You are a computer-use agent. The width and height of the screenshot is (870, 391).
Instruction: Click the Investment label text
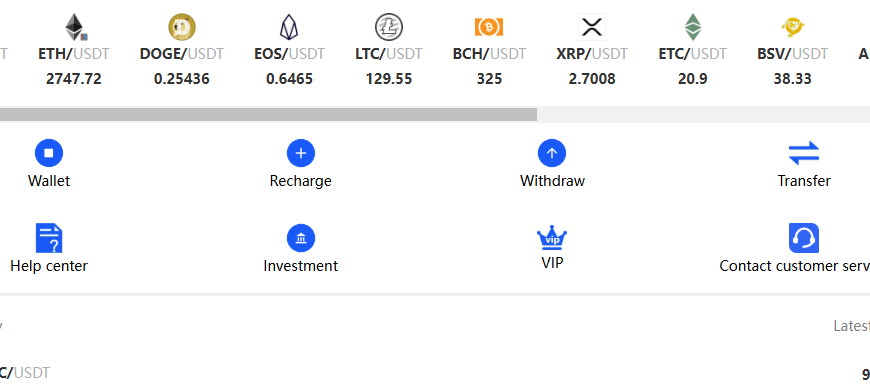pyautogui.click(x=301, y=266)
